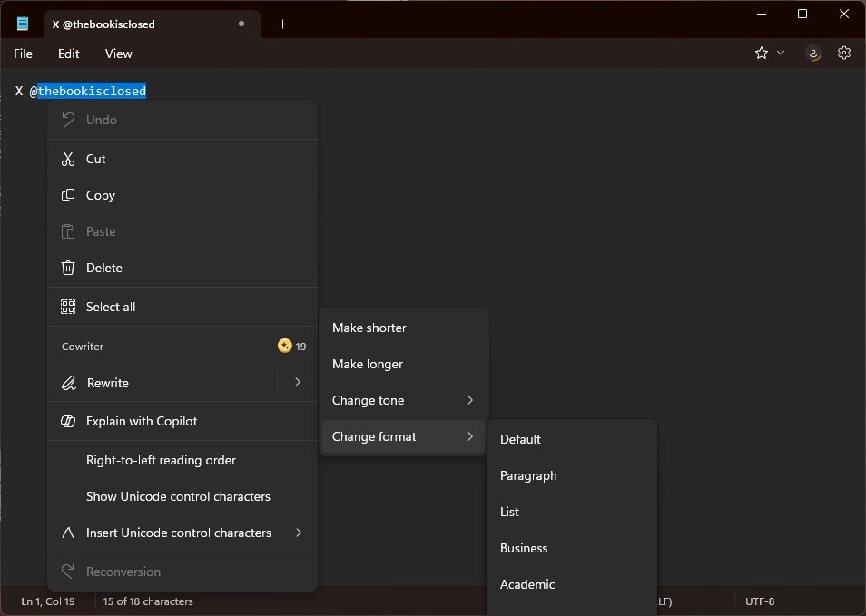Click the Copy icon in context menu
This screenshot has height=616, width=866.
click(68, 195)
